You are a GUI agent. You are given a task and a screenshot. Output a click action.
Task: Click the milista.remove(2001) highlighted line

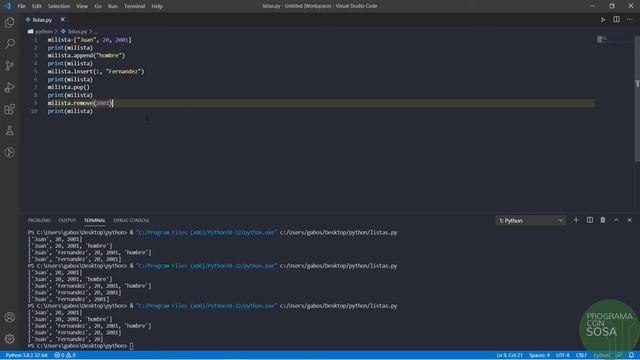click(x=321, y=103)
